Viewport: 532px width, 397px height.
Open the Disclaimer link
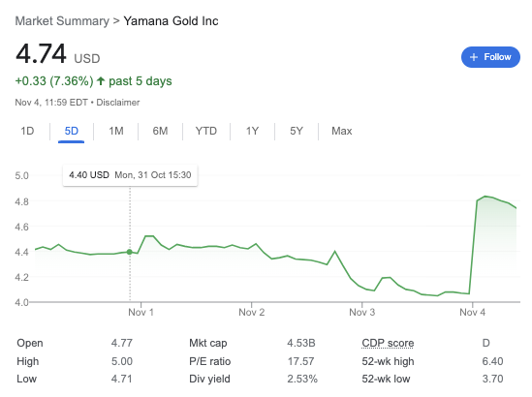tap(118, 103)
